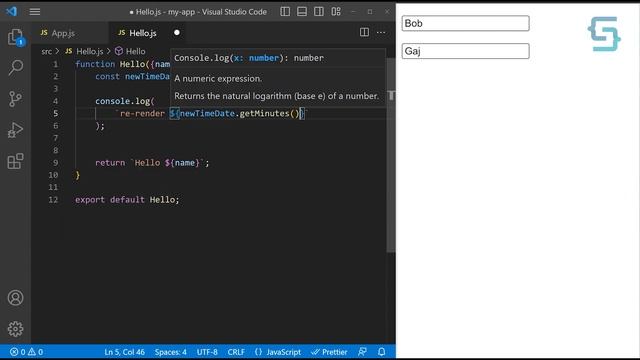Open notifications bell icon
This screenshot has height=360, width=640.
click(382, 352)
